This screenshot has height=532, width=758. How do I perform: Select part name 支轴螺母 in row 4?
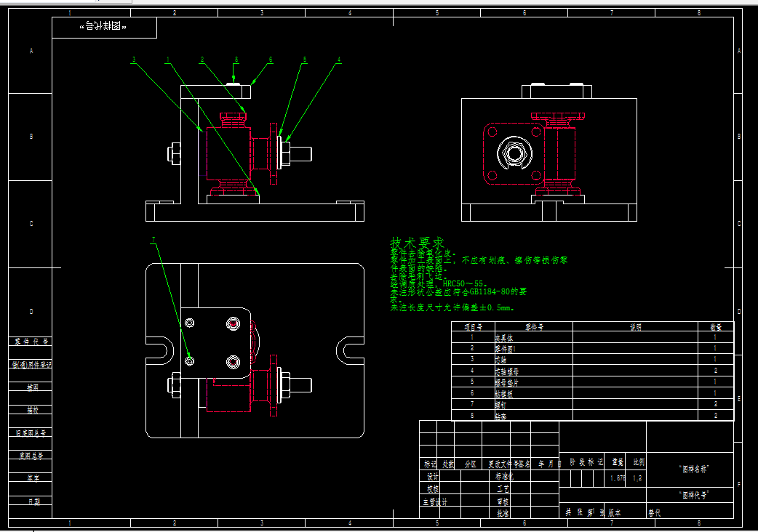click(506, 371)
